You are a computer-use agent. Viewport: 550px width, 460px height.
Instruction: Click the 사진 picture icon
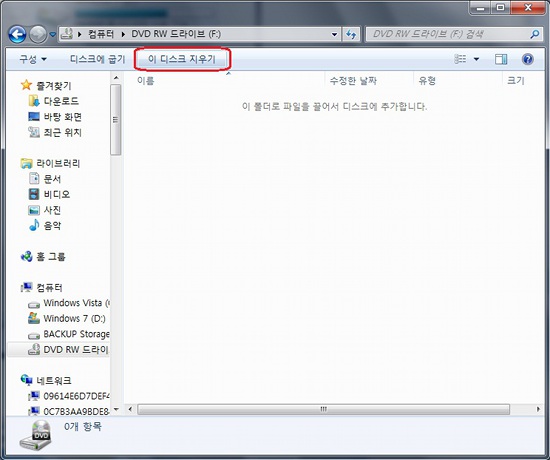(34, 210)
